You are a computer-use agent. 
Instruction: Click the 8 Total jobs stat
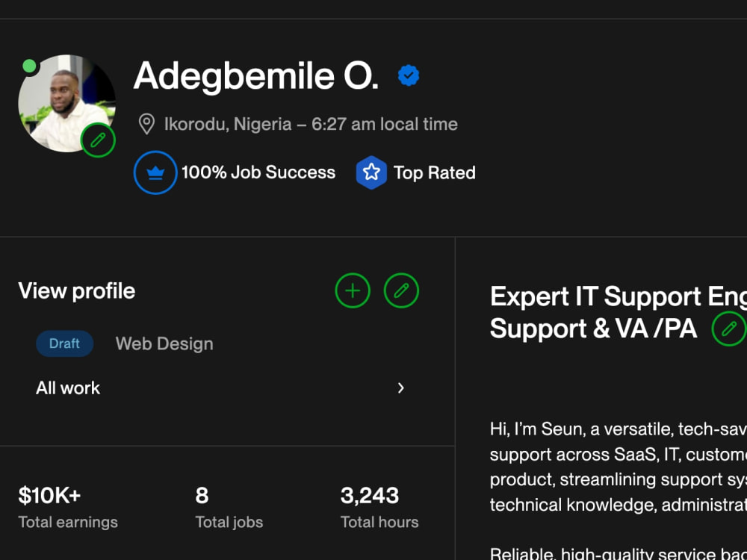[229, 508]
